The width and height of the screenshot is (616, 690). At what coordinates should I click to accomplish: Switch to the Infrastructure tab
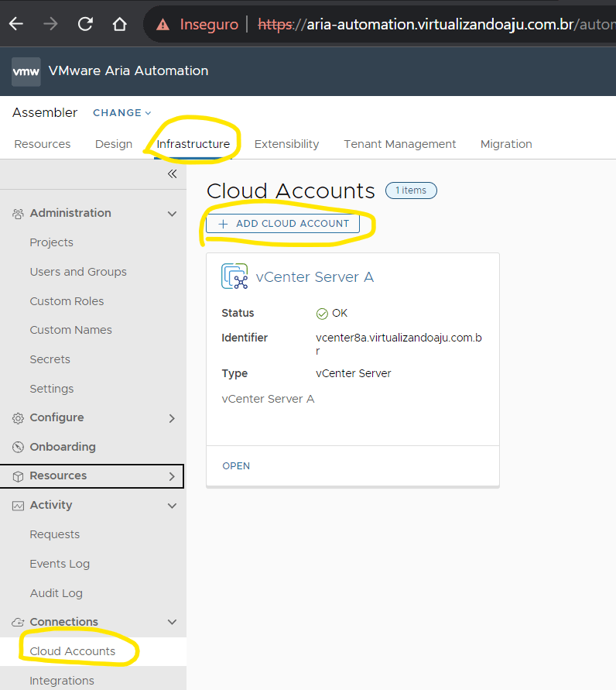coord(193,144)
